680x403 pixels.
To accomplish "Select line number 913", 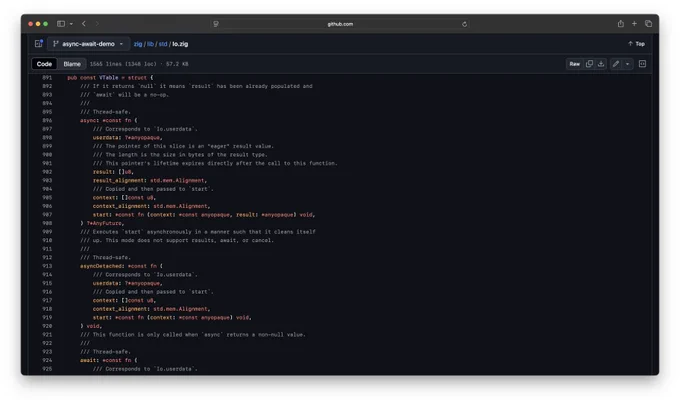I will pyautogui.click(x=47, y=266).
